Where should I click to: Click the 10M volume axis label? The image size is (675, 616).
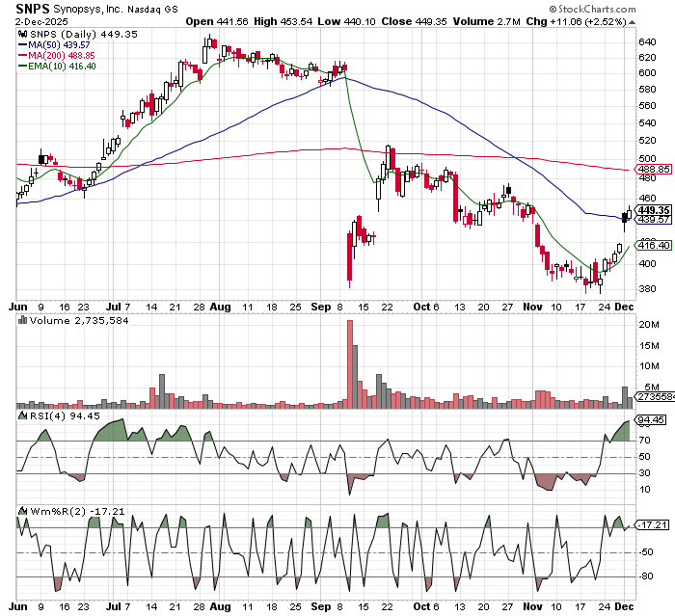click(x=648, y=366)
